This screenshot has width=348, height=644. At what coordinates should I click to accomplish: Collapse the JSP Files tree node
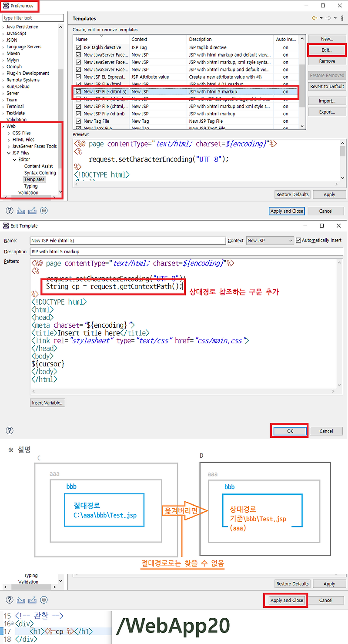click(x=10, y=153)
